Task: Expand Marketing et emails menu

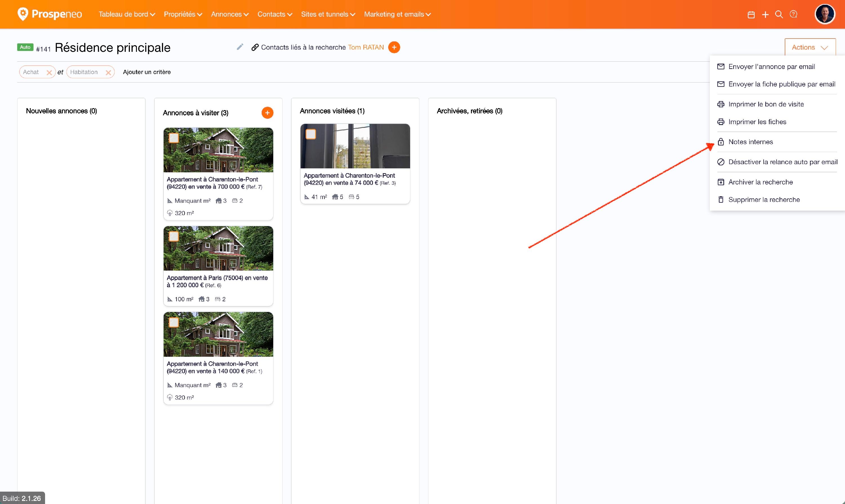Action: tap(397, 14)
